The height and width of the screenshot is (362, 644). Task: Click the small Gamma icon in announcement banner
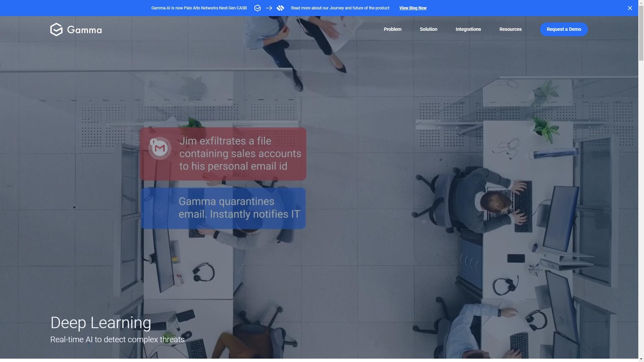(257, 8)
